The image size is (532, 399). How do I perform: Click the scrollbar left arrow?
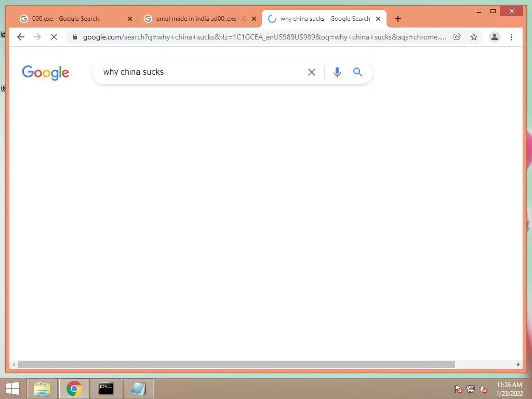tap(14, 364)
